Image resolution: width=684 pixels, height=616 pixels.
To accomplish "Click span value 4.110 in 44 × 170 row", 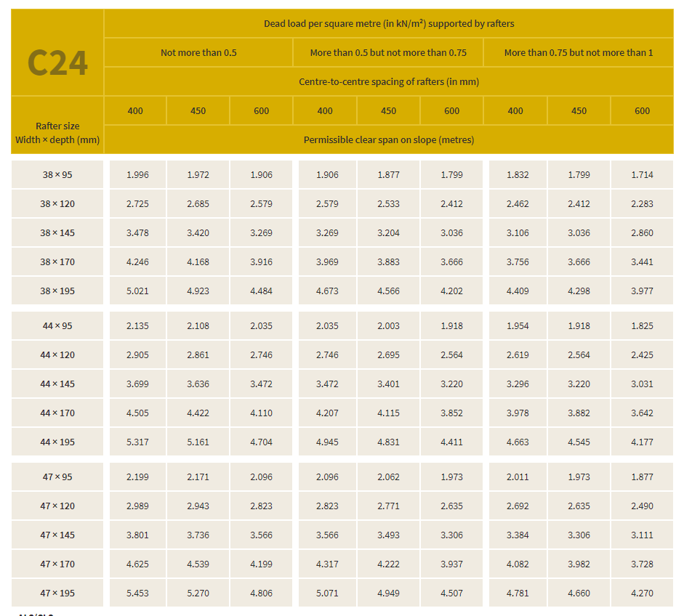I will [x=261, y=413].
